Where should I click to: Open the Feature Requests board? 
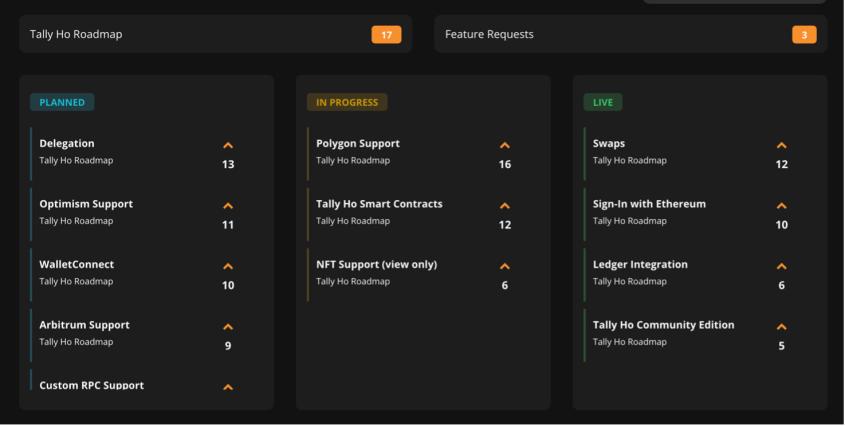pyautogui.click(x=631, y=34)
